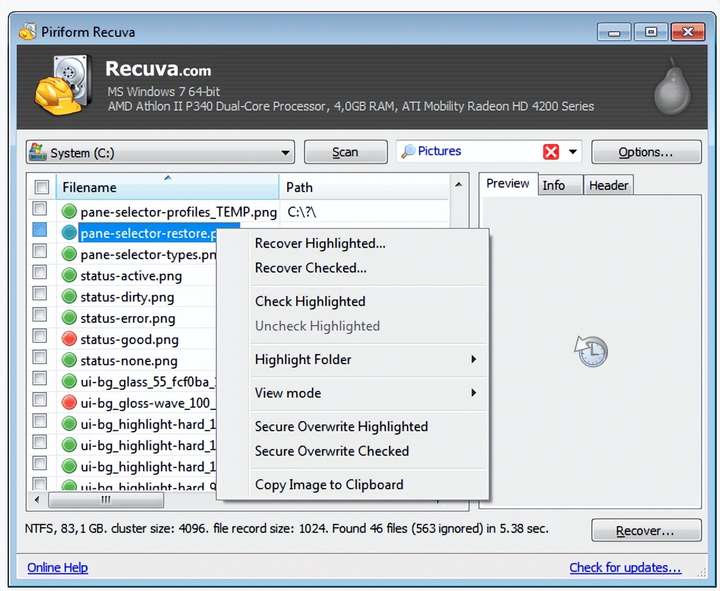This screenshot has height=591, width=720.
Task: Click the Scan button
Action: (x=345, y=152)
